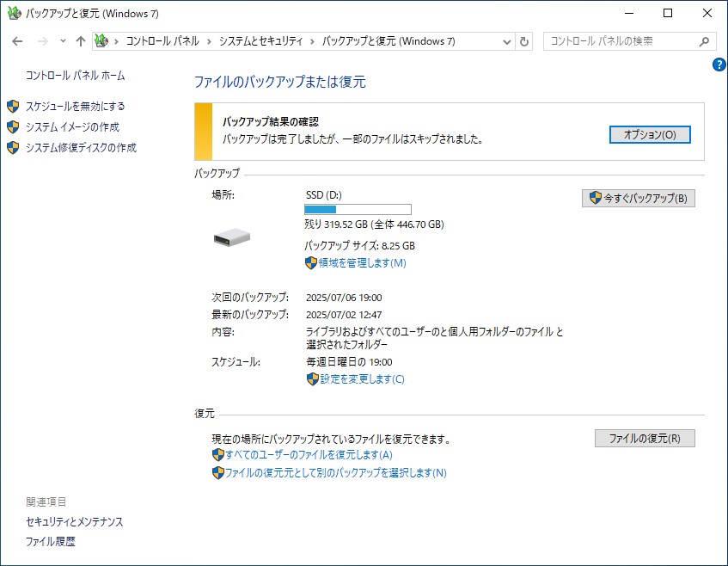
Task: Open コントロール パネル ホーム
Action: (76, 76)
